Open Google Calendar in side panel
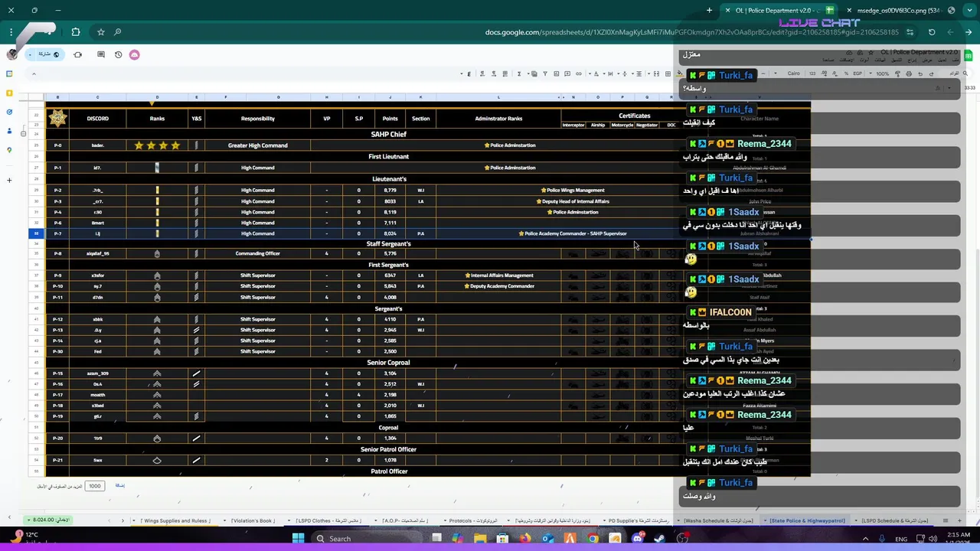Screen dimensions: 980x551 [9, 73]
